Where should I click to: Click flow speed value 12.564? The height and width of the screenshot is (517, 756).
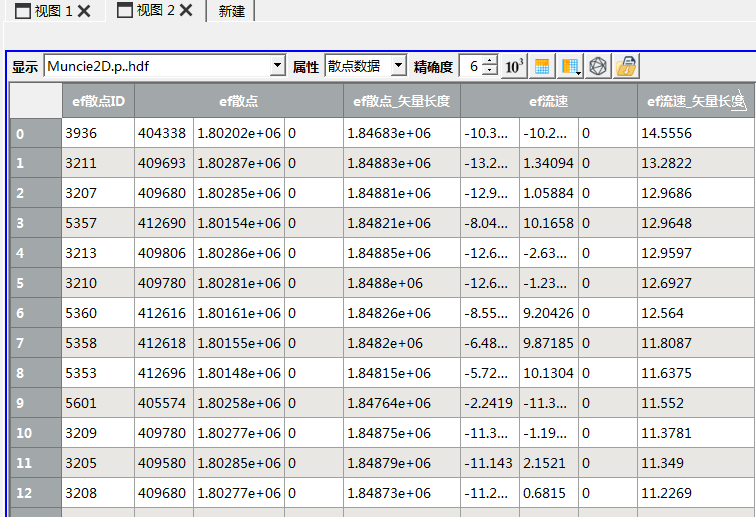[x=696, y=313]
